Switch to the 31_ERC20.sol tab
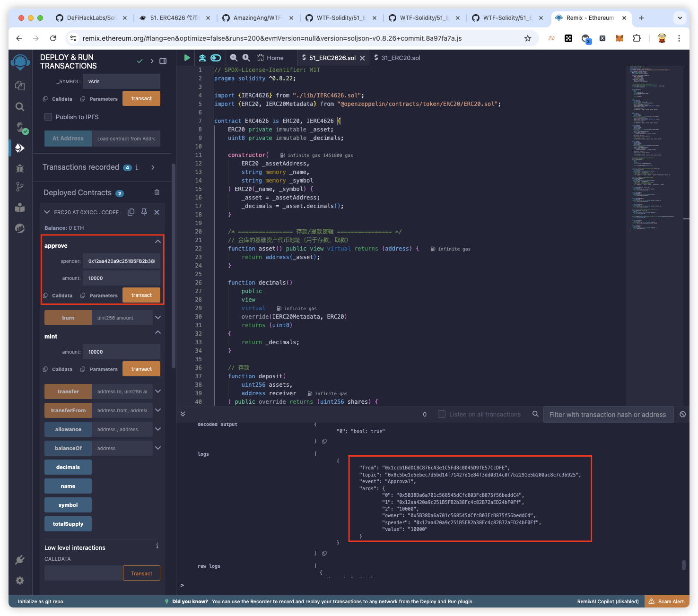 coord(397,58)
